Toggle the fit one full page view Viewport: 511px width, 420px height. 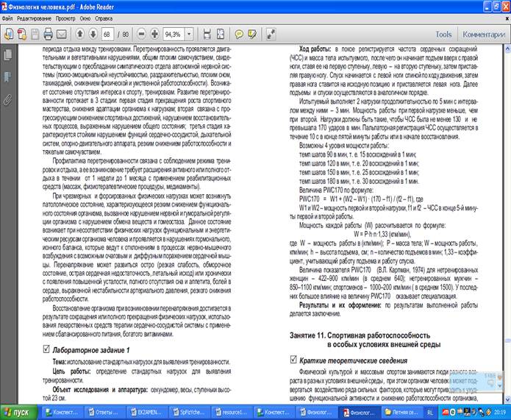click(x=221, y=34)
